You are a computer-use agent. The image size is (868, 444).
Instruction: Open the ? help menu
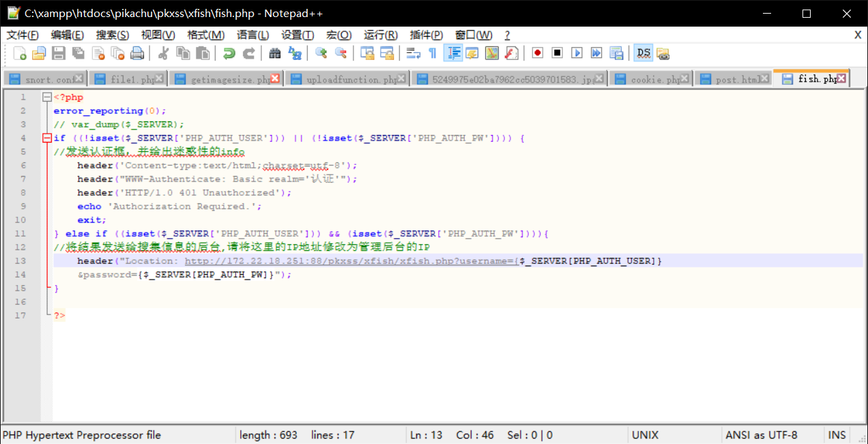pyautogui.click(x=507, y=35)
